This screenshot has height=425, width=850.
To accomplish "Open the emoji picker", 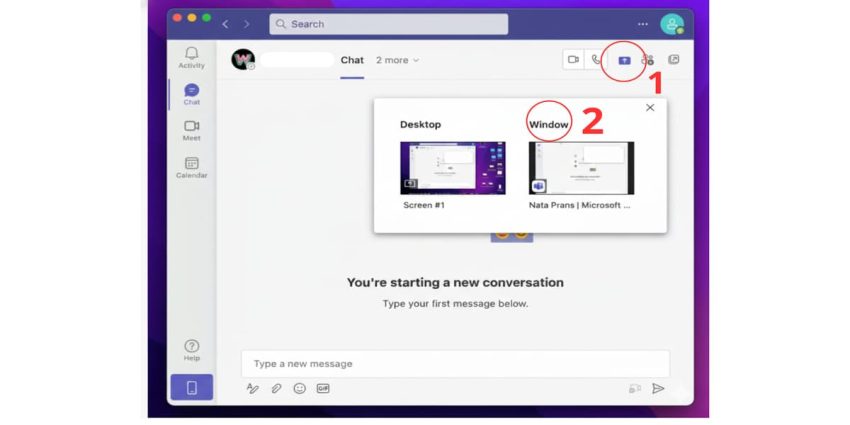I will pos(300,388).
